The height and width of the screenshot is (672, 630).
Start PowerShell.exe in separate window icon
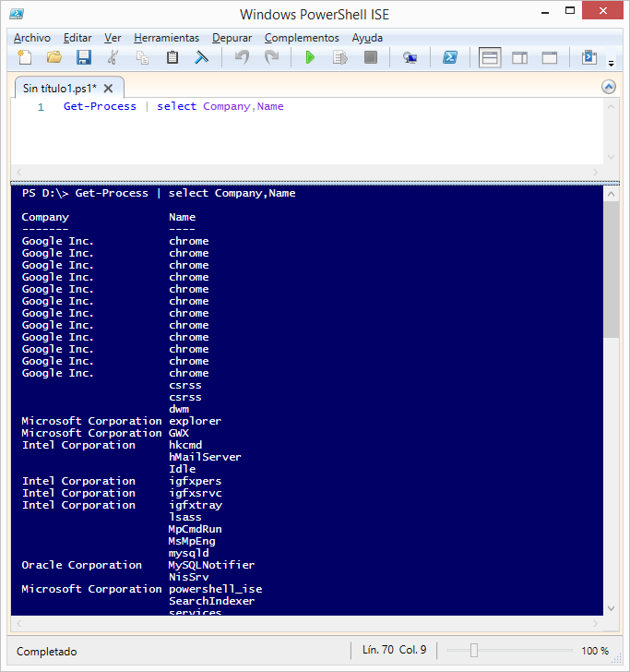click(x=450, y=57)
